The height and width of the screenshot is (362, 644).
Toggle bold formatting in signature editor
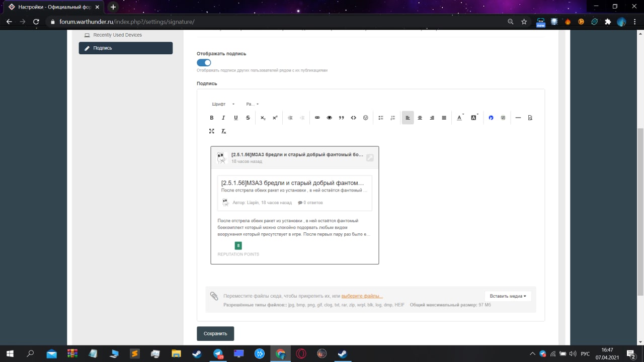pyautogui.click(x=212, y=118)
